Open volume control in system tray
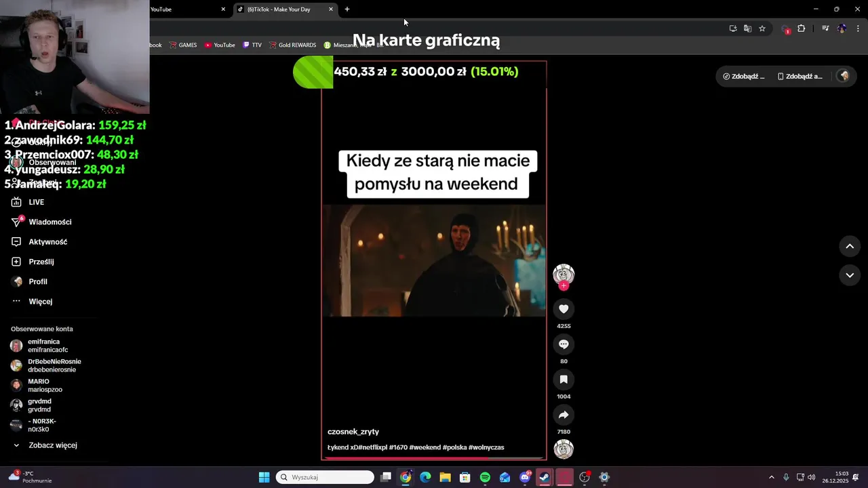The width and height of the screenshot is (868, 488). [812, 477]
